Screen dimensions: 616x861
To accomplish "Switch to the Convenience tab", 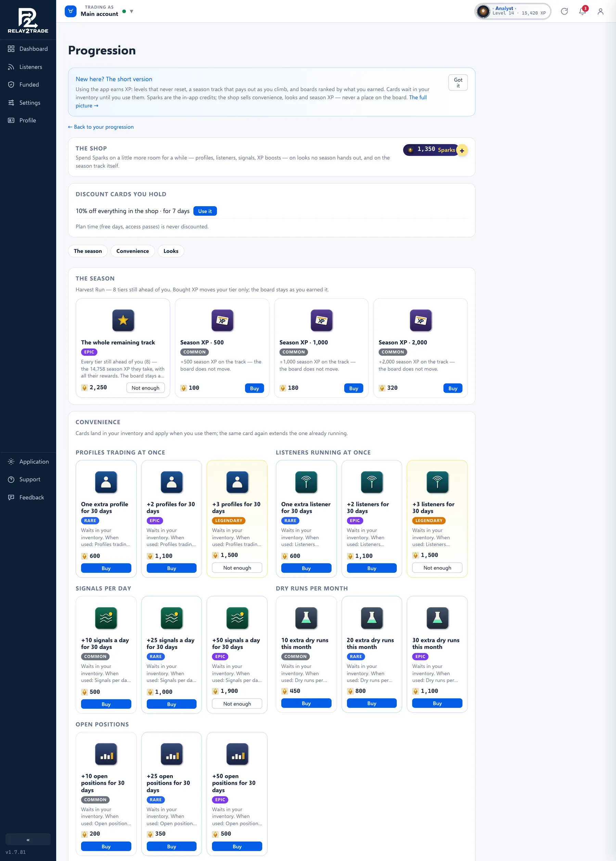I will tap(132, 251).
